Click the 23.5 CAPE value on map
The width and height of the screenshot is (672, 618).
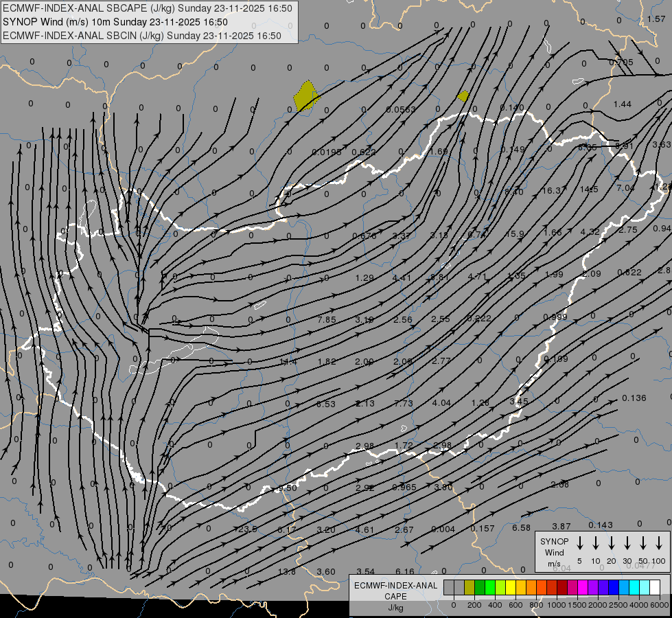click(248, 529)
